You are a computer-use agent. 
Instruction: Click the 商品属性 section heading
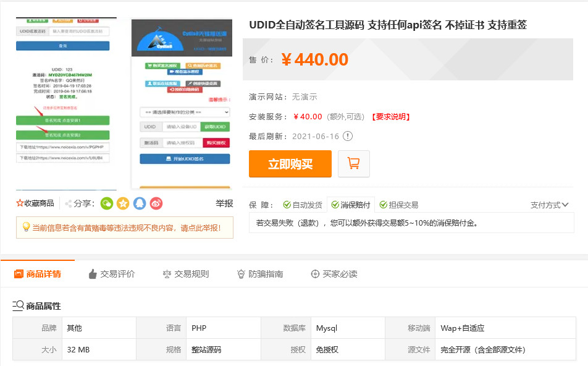pyautogui.click(x=43, y=306)
